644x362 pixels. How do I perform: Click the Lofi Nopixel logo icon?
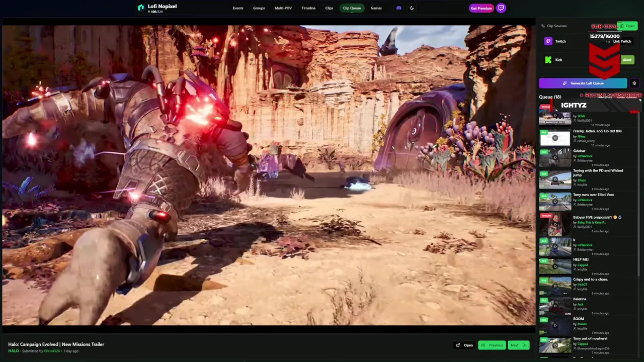(x=141, y=8)
